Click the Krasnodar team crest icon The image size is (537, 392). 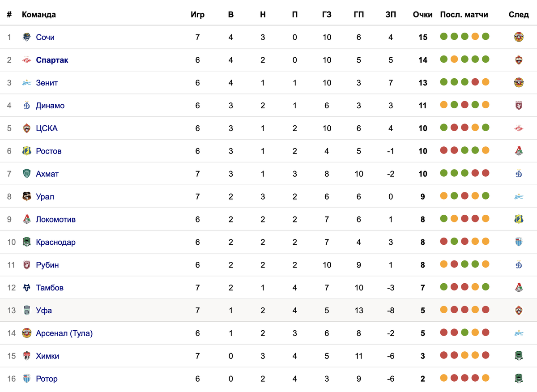(27, 242)
